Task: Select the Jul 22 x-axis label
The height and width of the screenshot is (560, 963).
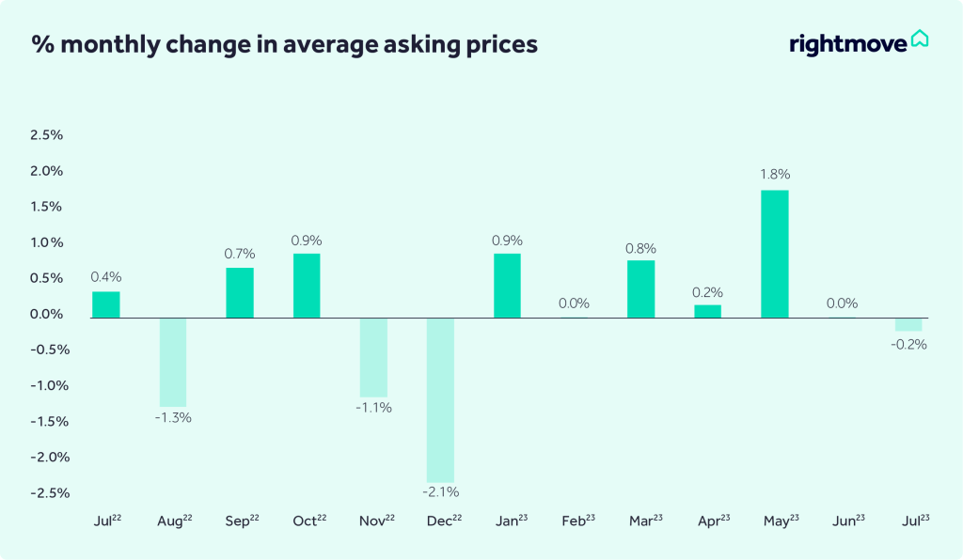Action: click(105, 519)
